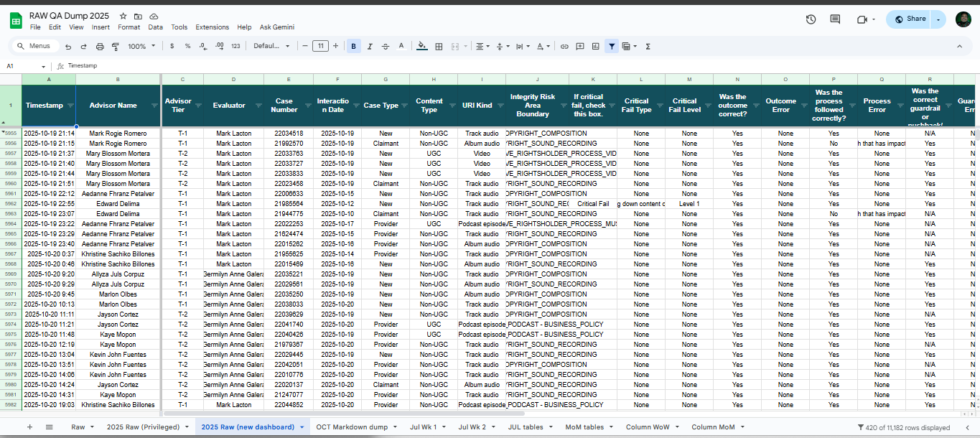Open version history clock icon
This screenshot has width=980, height=438.
tap(811, 19)
